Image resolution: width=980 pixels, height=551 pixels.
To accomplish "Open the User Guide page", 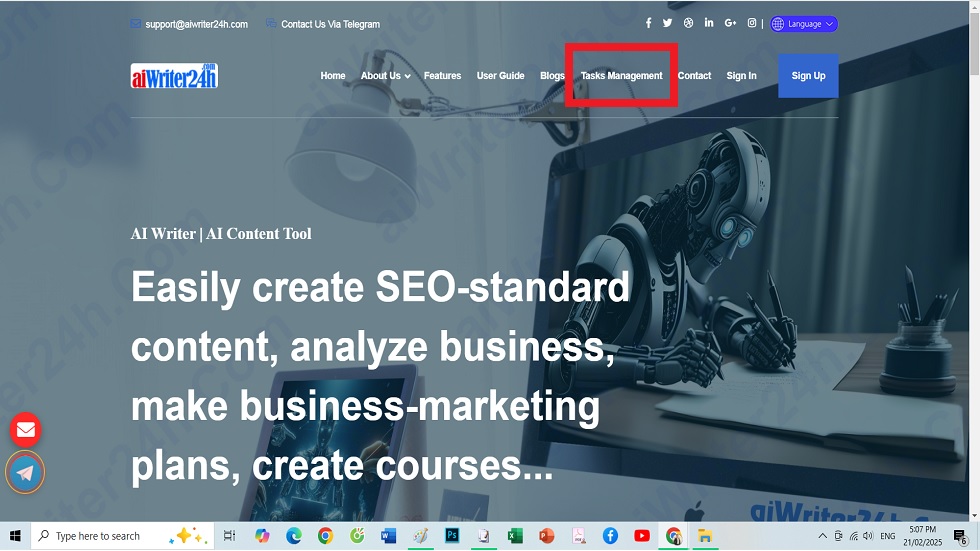I will pos(500,76).
